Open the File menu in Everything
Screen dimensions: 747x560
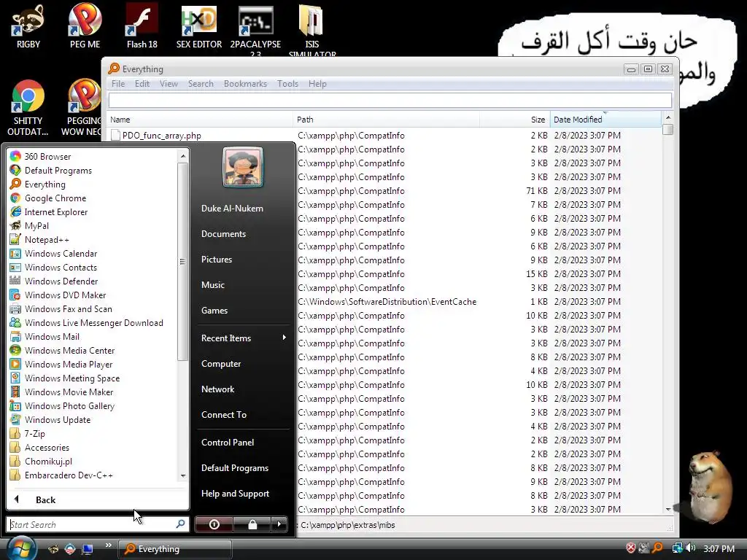(x=118, y=84)
